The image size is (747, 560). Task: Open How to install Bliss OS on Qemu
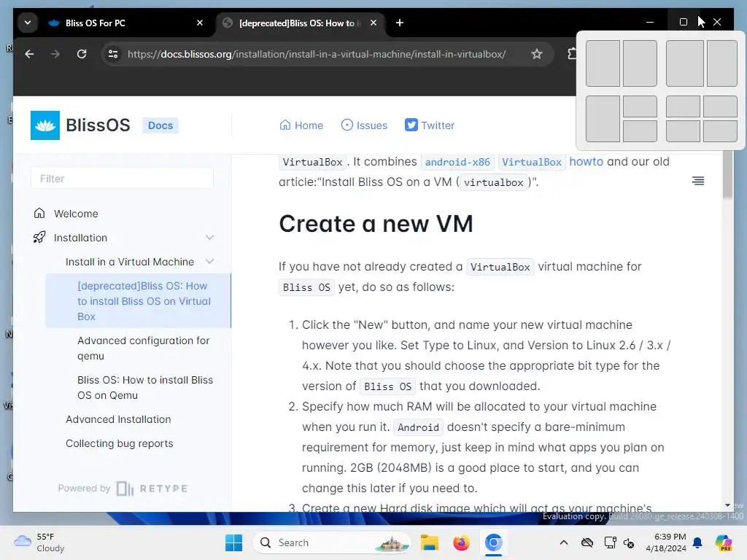pyautogui.click(x=145, y=388)
